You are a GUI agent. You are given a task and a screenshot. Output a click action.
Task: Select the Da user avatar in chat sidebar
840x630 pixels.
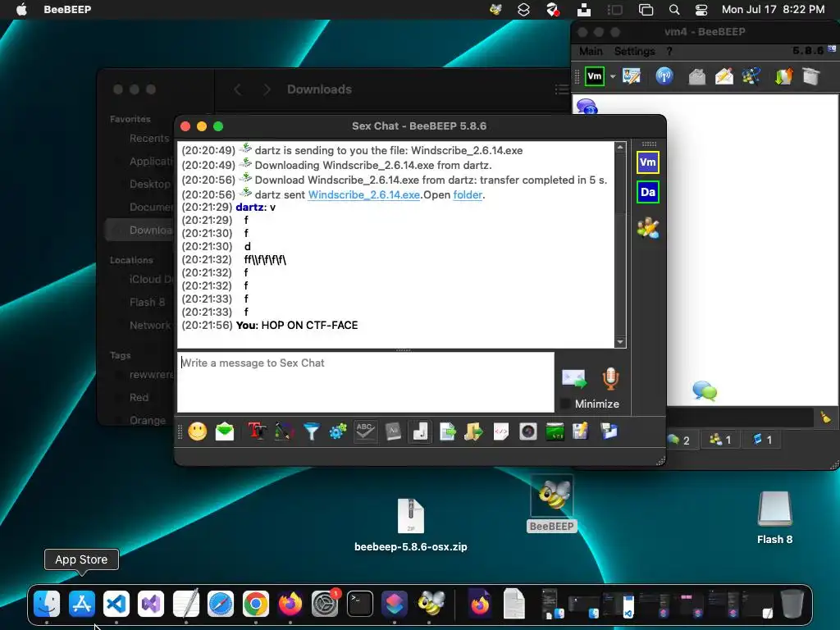[x=648, y=192]
